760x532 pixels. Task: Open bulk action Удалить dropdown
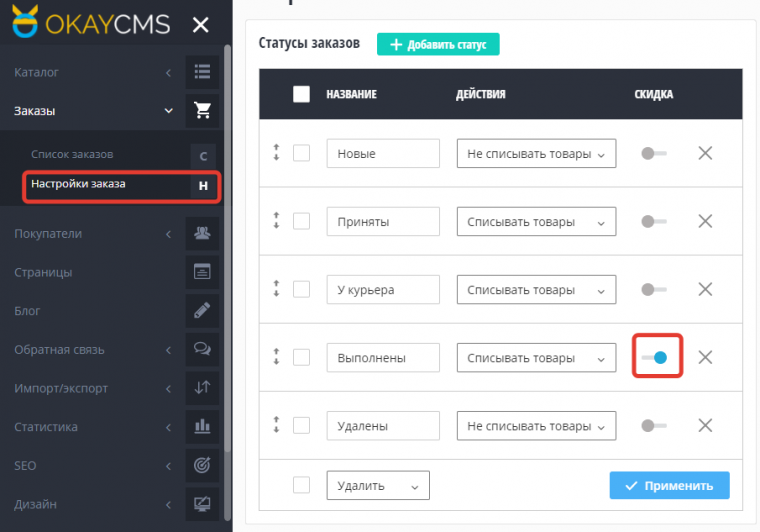click(377, 486)
